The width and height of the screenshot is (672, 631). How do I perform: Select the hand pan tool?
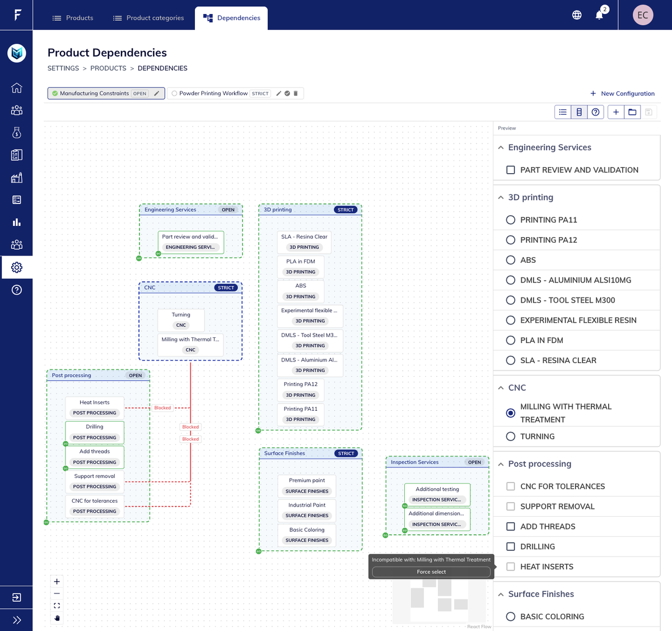click(57, 618)
